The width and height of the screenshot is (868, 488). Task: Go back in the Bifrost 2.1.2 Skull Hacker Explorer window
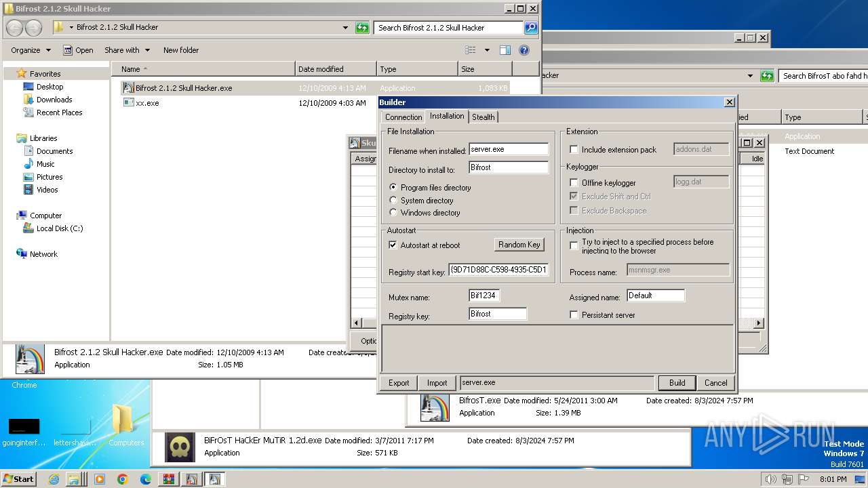coord(15,28)
